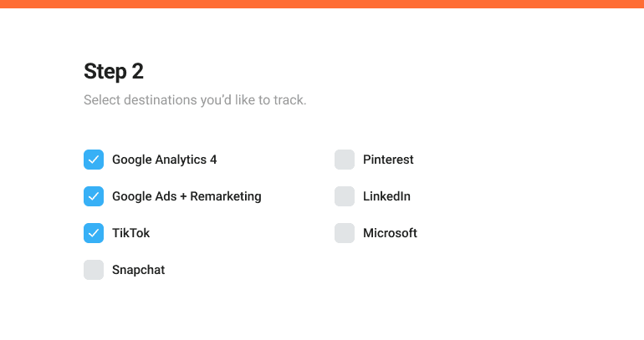Click the Google Ads + Remarketing label
Screen dimensions: 644x340
[187, 196]
